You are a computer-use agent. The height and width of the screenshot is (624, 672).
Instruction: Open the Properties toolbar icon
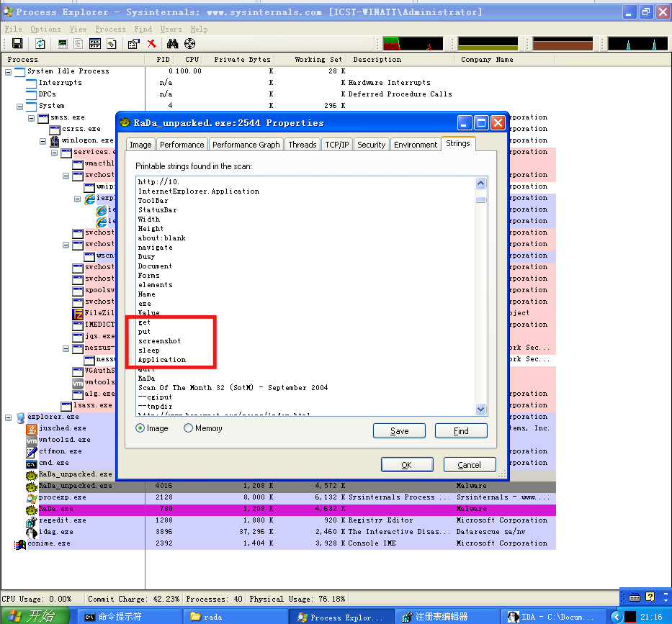(134, 44)
